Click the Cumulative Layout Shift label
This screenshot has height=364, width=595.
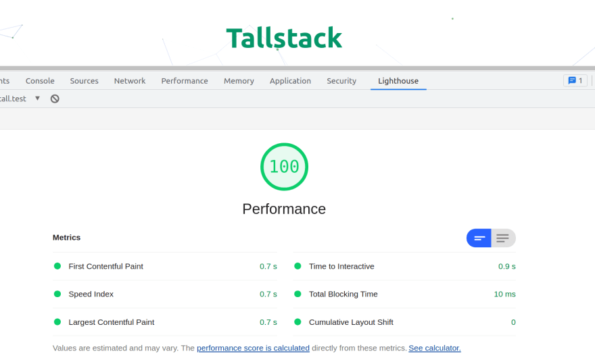pyautogui.click(x=351, y=322)
